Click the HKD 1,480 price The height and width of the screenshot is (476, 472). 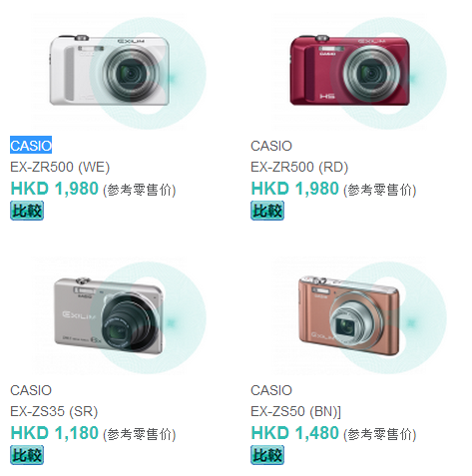click(x=295, y=433)
